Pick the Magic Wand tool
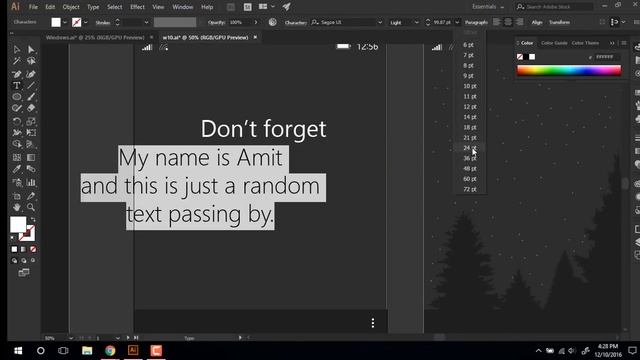Screen dimensions: 640x360 point(17,61)
